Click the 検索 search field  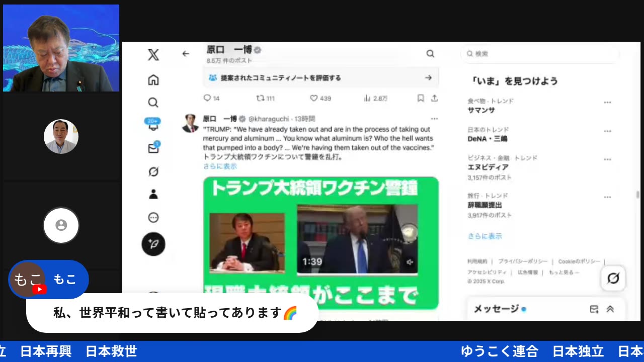[540, 53]
